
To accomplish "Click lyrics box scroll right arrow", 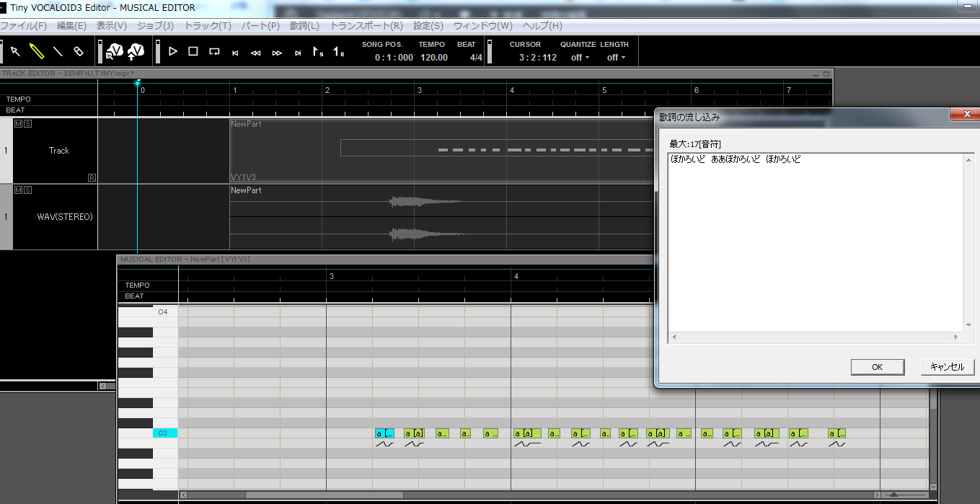I will click(x=957, y=337).
